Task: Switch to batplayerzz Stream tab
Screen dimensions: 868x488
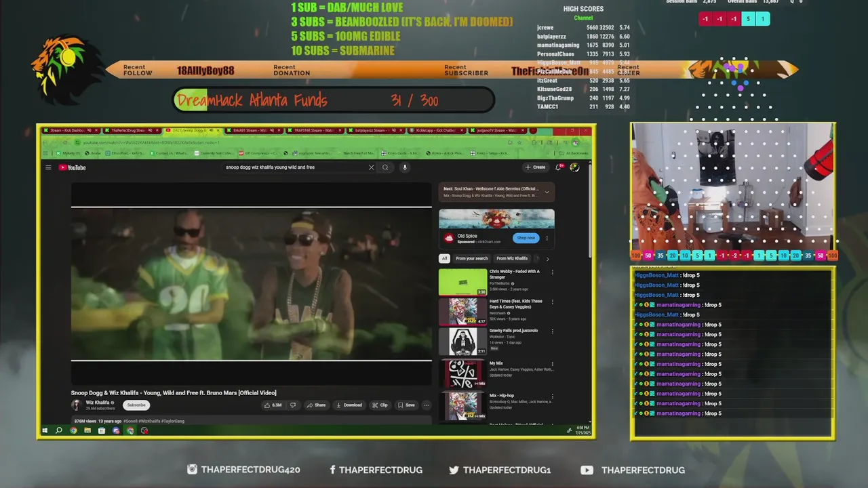Action: [x=375, y=130]
